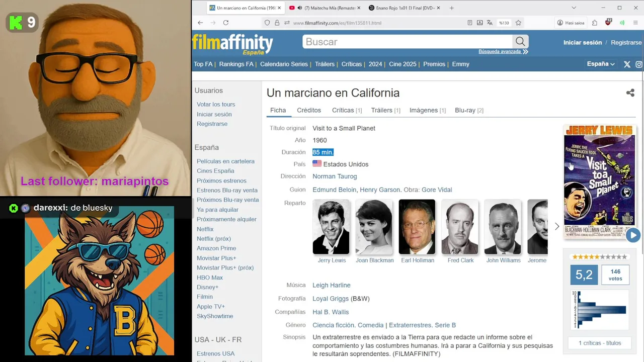Select the five-star rating bar

[x=599, y=257]
